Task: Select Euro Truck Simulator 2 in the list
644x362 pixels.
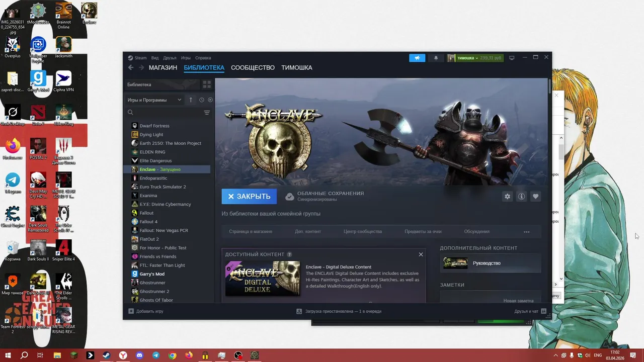Action: point(167,187)
